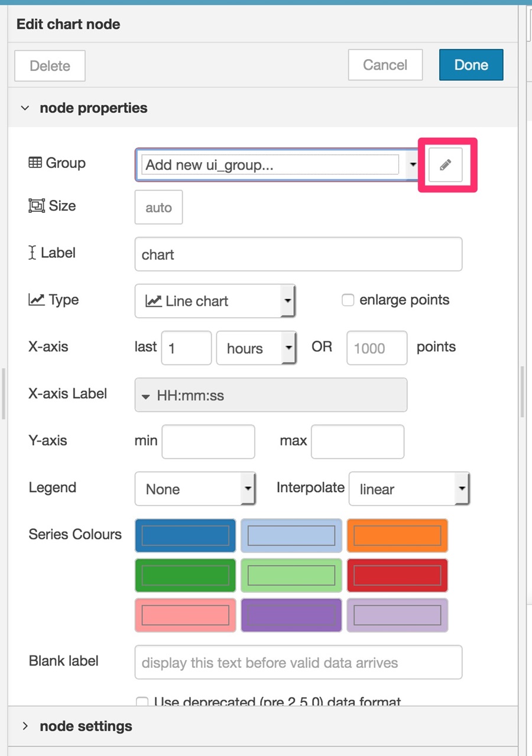The height and width of the screenshot is (756, 532).
Task: Open the Add new ui_group dropdown
Action: [x=277, y=164]
